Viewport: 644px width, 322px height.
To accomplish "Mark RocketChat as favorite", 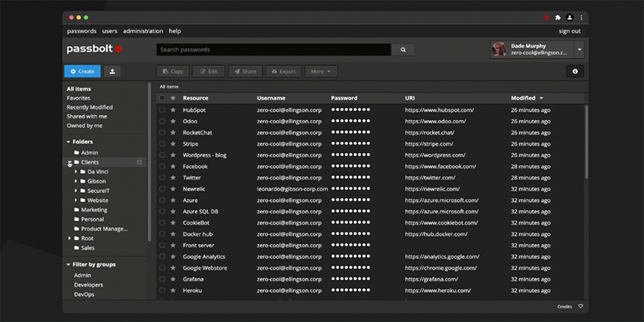I will pyautogui.click(x=173, y=133).
